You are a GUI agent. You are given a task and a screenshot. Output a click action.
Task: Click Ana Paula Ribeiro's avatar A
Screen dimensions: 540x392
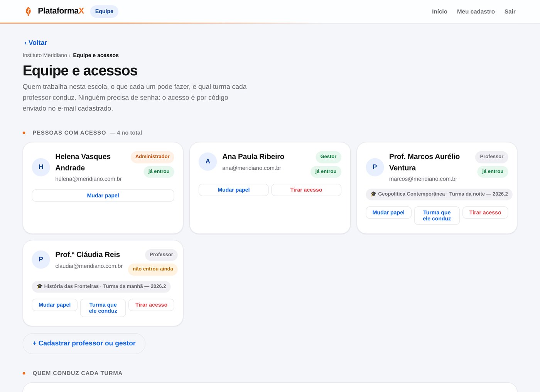pos(208,161)
